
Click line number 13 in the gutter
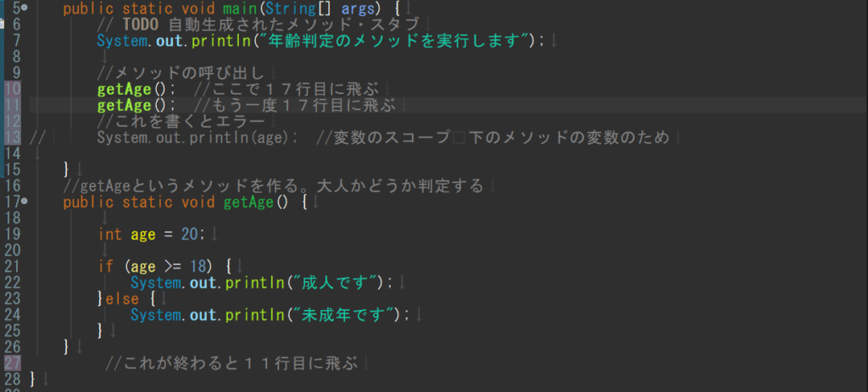tap(13, 137)
